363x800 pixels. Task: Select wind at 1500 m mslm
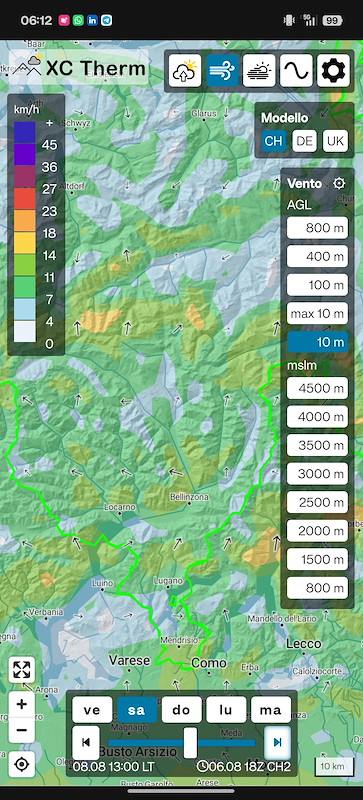point(317,559)
